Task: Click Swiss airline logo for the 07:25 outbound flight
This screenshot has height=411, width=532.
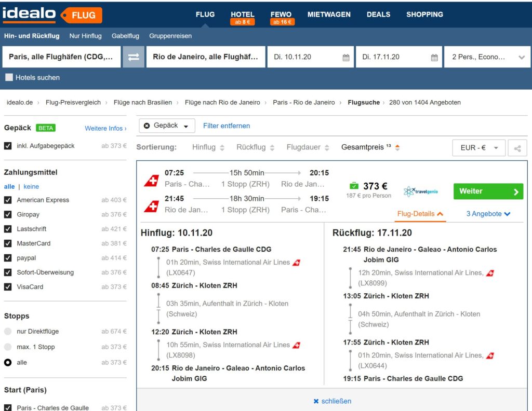Action: (151, 181)
